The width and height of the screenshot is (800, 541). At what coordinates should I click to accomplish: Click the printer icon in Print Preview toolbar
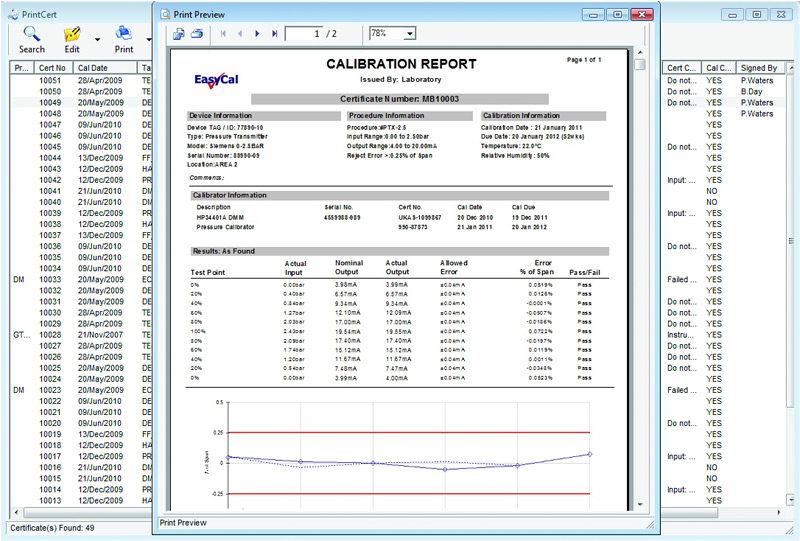tap(197, 34)
